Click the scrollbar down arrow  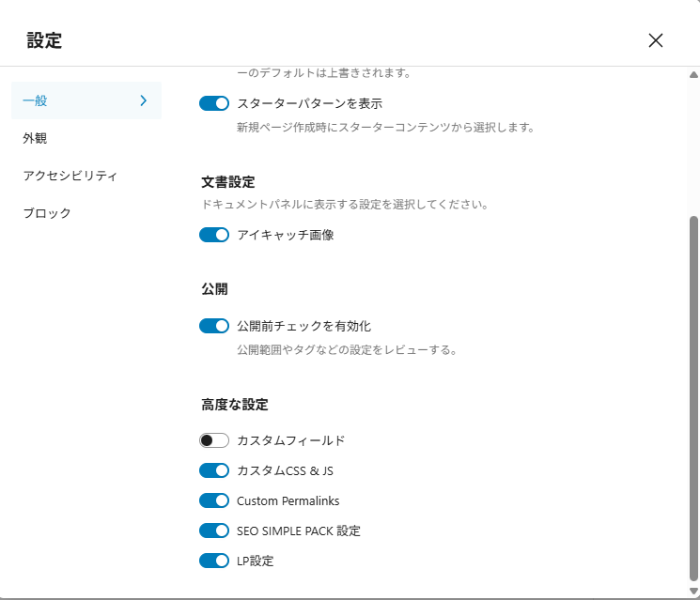click(693, 592)
